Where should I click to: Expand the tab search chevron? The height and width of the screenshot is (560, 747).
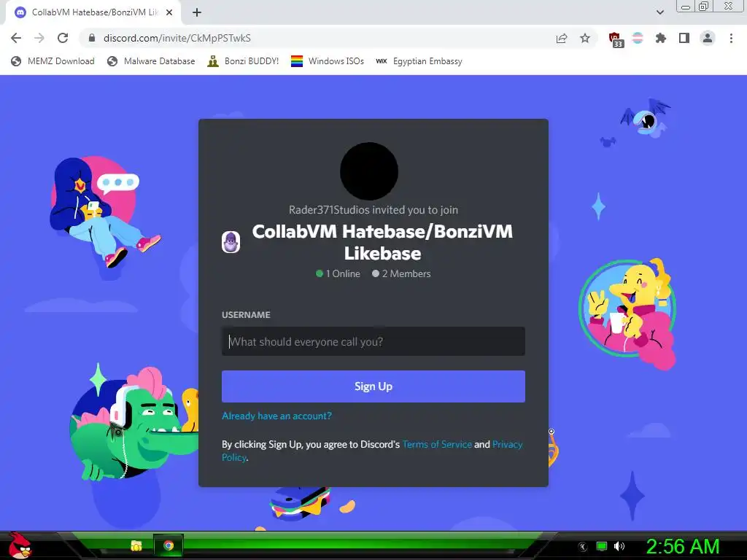(659, 12)
